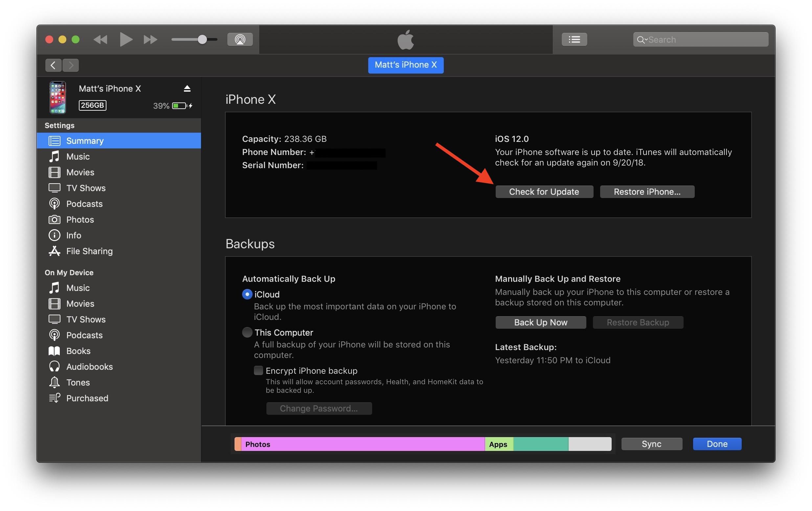Screen dimensions: 812x511
Task: Click the Serial Number label
Action: coord(273,165)
